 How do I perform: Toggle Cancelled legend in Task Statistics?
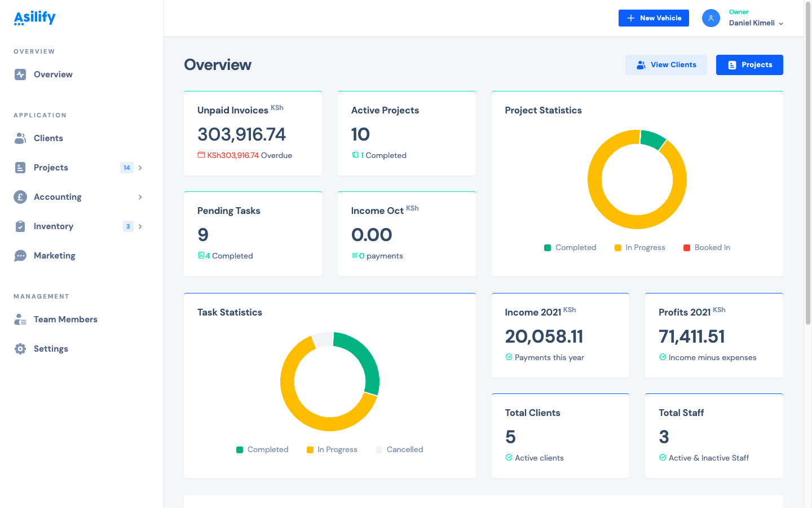point(399,450)
